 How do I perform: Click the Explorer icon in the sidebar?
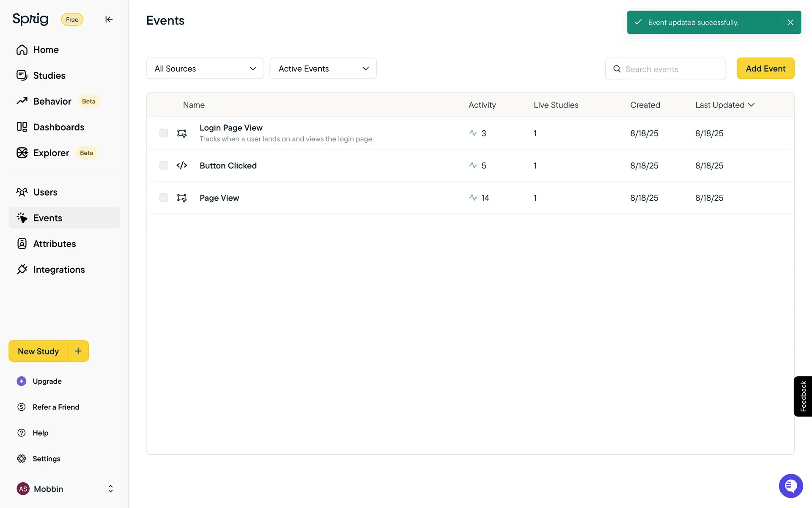[22, 153]
